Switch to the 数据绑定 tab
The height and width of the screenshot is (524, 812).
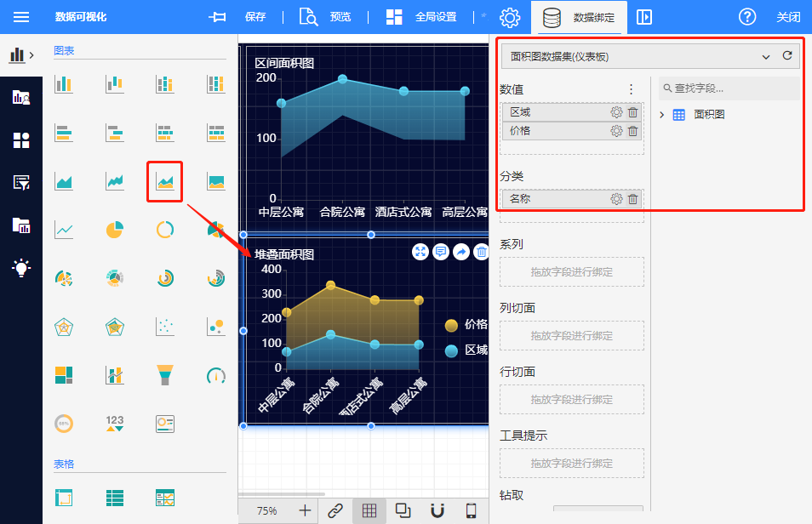pyautogui.click(x=579, y=17)
